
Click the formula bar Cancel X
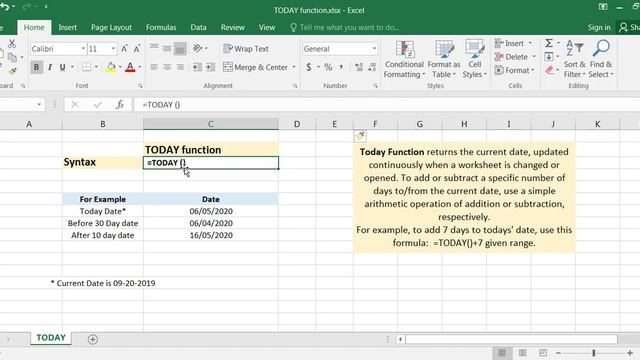pyautogui.click(x=75, y=105)
